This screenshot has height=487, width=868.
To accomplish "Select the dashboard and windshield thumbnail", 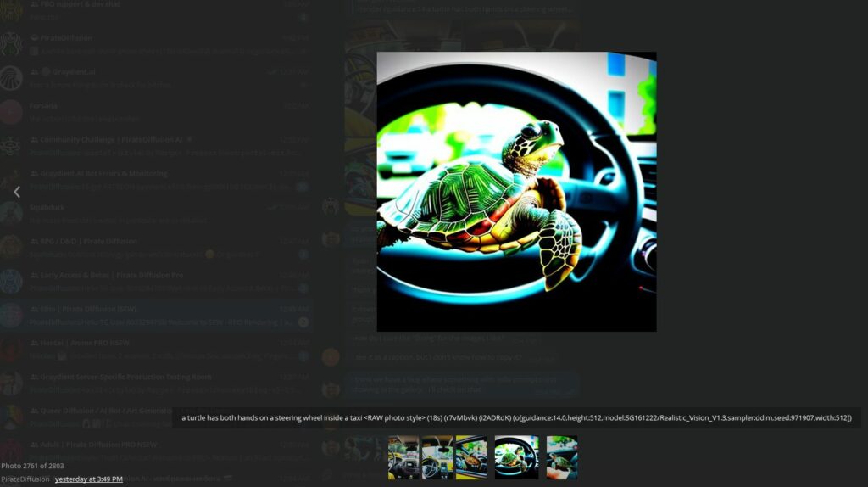I will click(437, 457).
